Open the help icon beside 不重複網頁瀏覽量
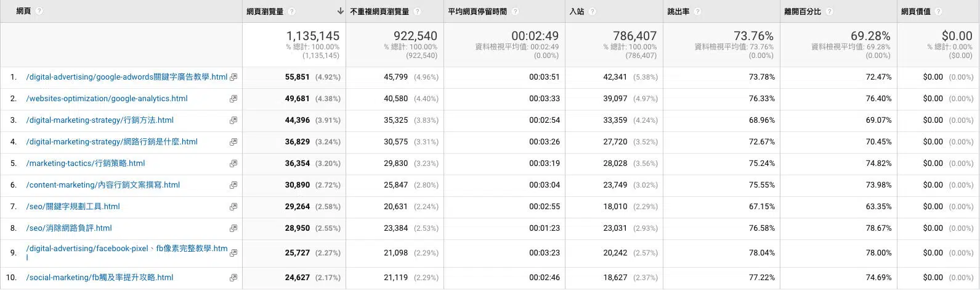980x290 pixels. [x=417, y=11]
